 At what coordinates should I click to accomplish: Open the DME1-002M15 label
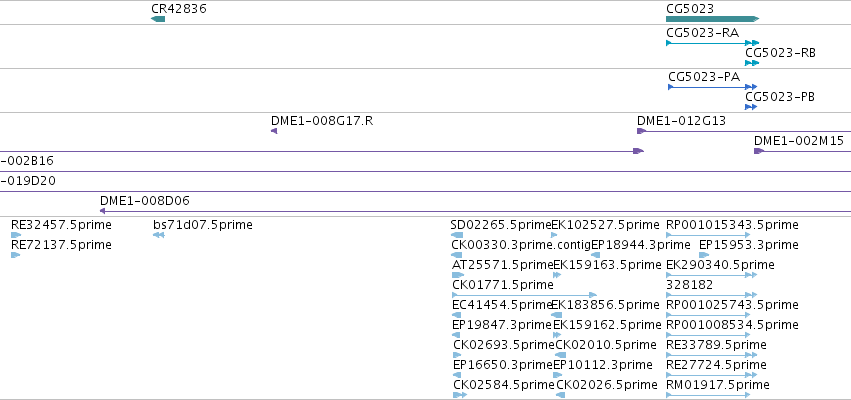pyautogui.click(x=799, y=141)
